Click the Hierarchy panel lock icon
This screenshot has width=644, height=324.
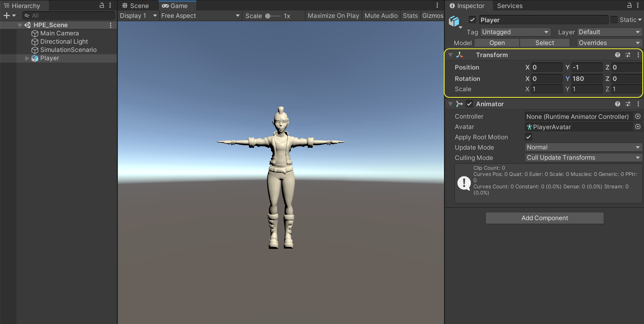pyautogui.click(x=102, y=5)
